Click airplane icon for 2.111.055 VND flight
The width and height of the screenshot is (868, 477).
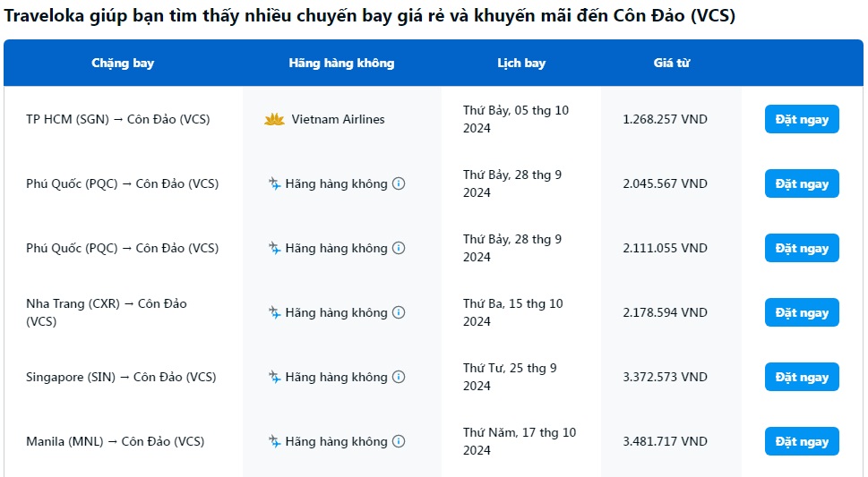275,248
